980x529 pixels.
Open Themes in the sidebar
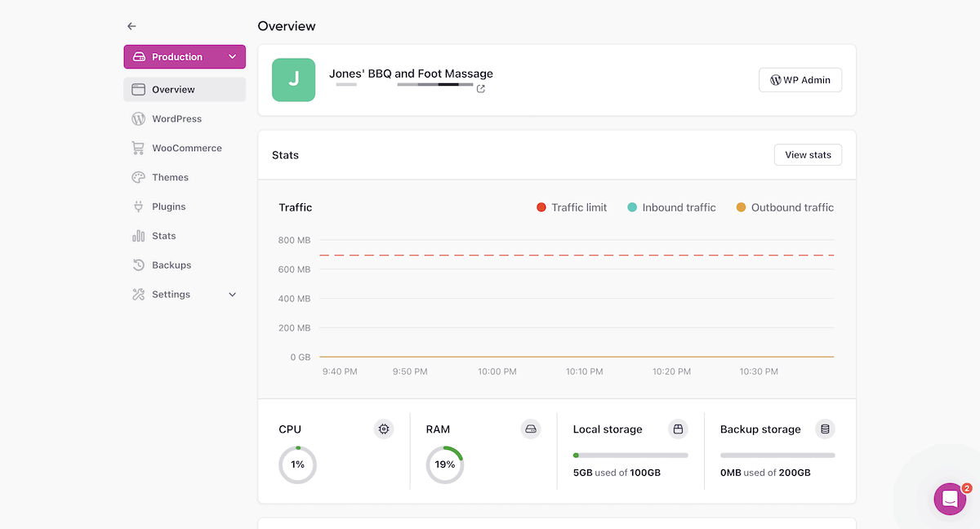tap(185, 177)
